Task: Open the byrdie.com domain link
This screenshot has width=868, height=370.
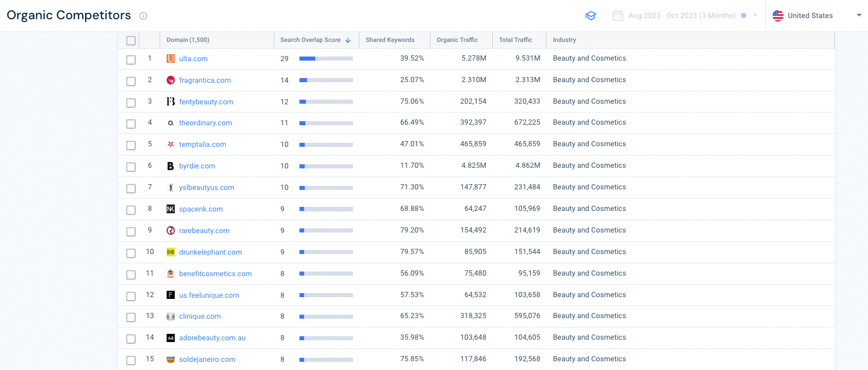Action: point(197,166)
